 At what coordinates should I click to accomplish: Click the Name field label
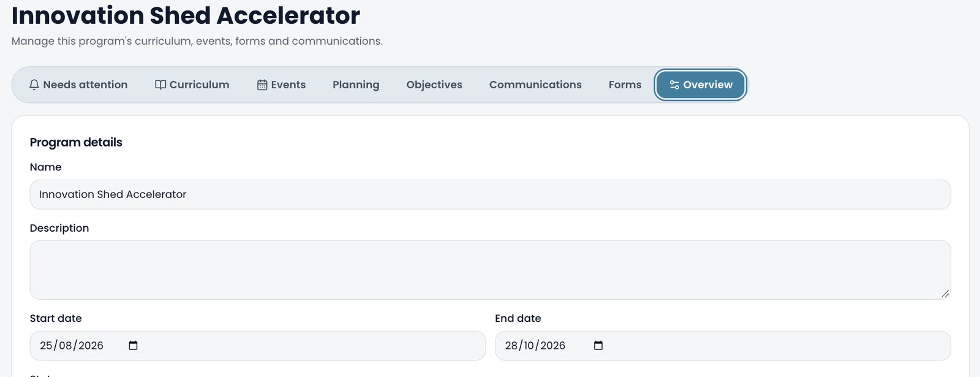45,167
